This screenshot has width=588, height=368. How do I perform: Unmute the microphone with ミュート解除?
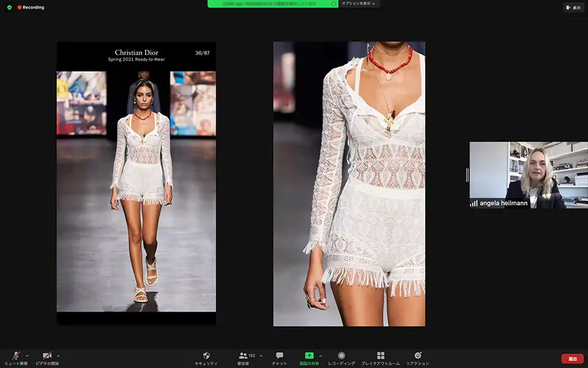click(16, 358)
